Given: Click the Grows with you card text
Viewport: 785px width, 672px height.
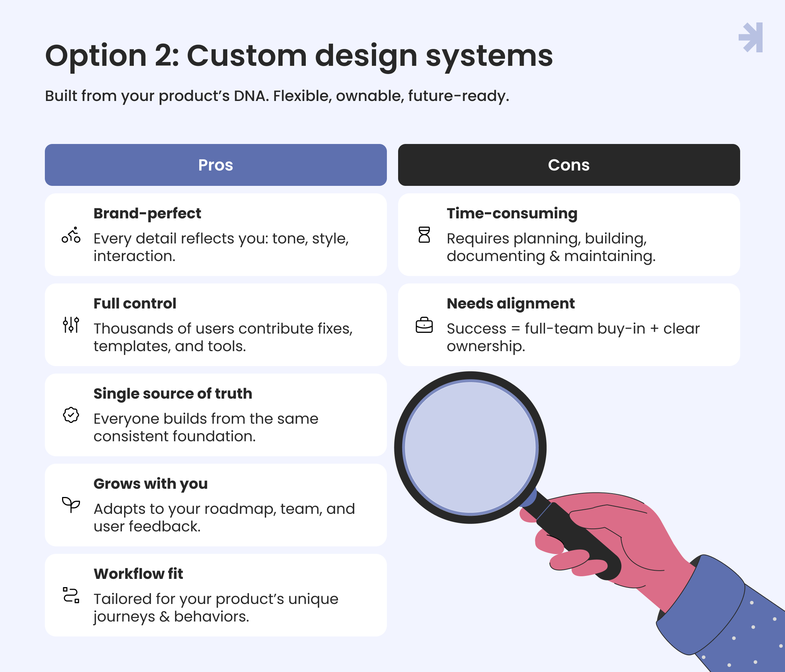Looking at the screenshot, I should 224,517.
